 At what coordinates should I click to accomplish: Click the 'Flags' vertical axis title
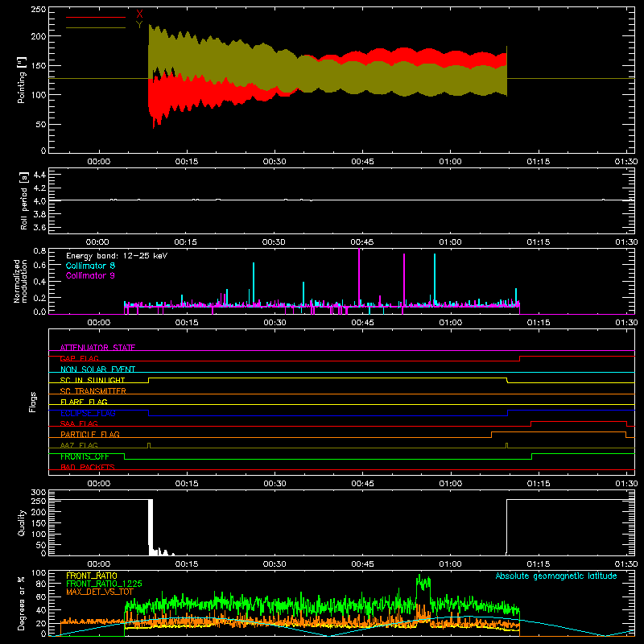[x=33, y=402]
